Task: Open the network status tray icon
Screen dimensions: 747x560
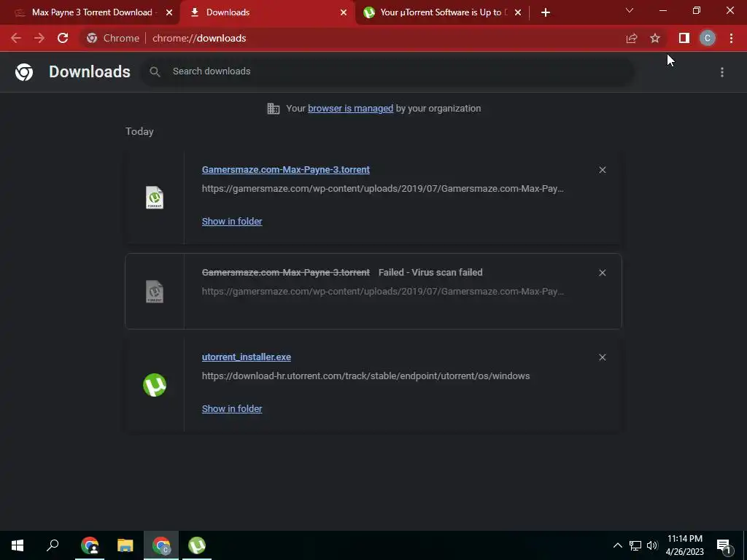Action: pos(635,545)
